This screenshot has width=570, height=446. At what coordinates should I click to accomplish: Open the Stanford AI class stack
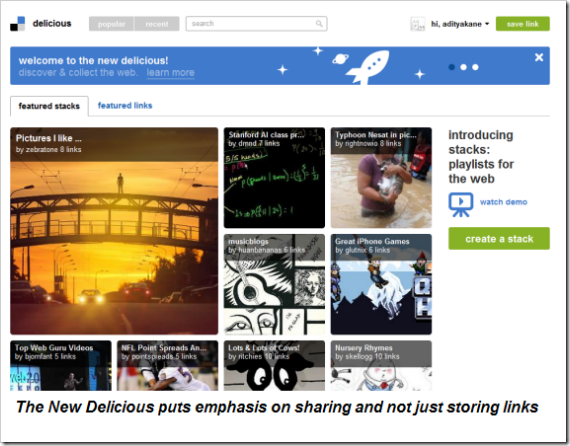[274, 178]
